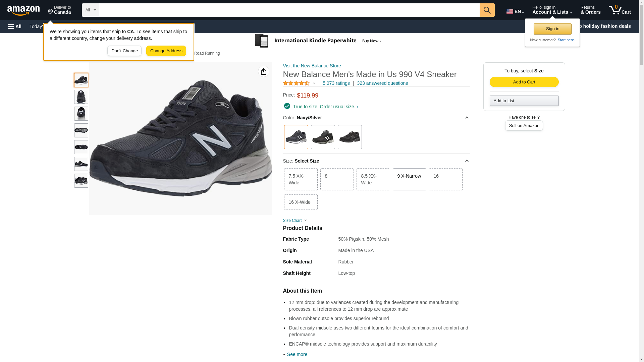The image size is (644, 362).
Task: Click the Deliver to Canada location
Action: click(59, 10)
